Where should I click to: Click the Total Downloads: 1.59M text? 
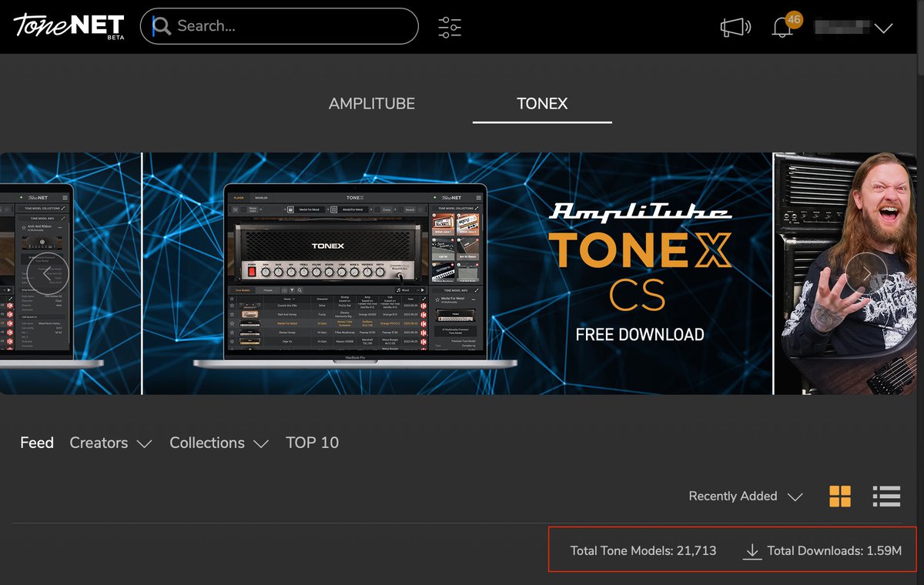coord(835,551)
